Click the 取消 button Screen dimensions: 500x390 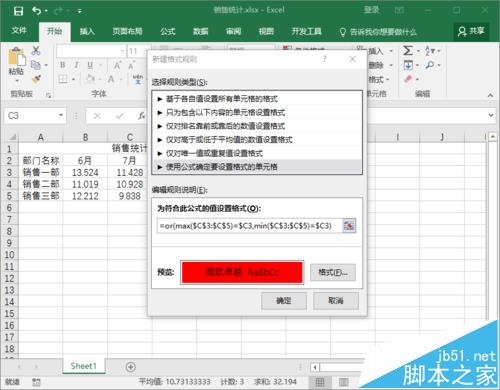336,301
